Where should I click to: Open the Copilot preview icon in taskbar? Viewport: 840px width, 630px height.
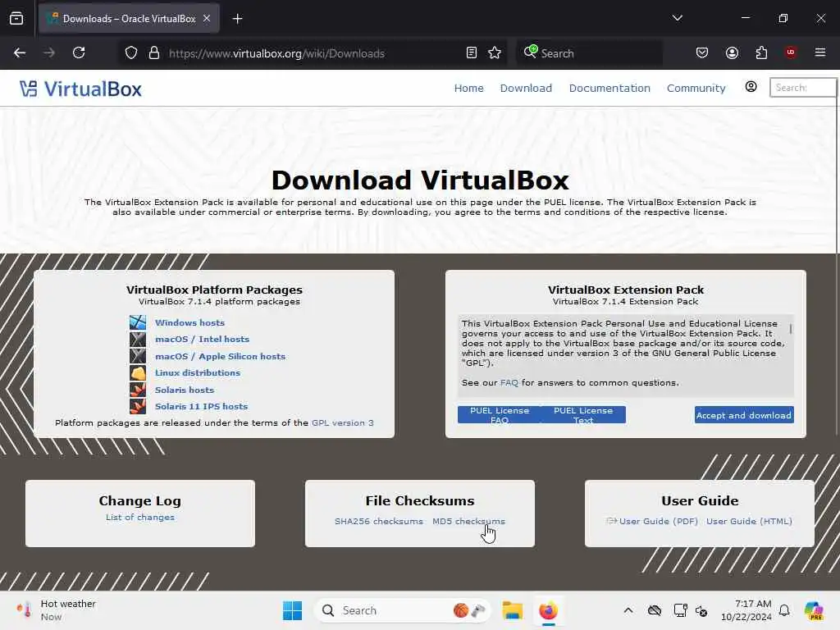point(813,610)
